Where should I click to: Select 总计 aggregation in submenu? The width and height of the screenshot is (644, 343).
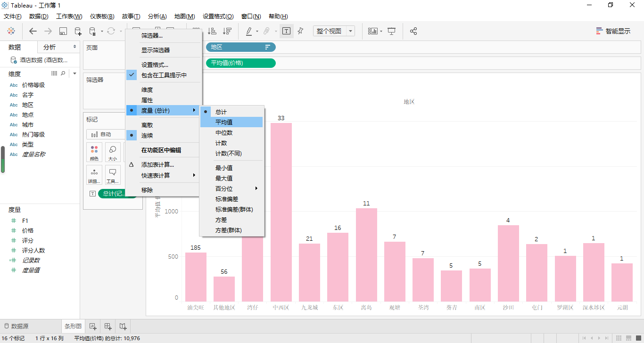point(231,112)
